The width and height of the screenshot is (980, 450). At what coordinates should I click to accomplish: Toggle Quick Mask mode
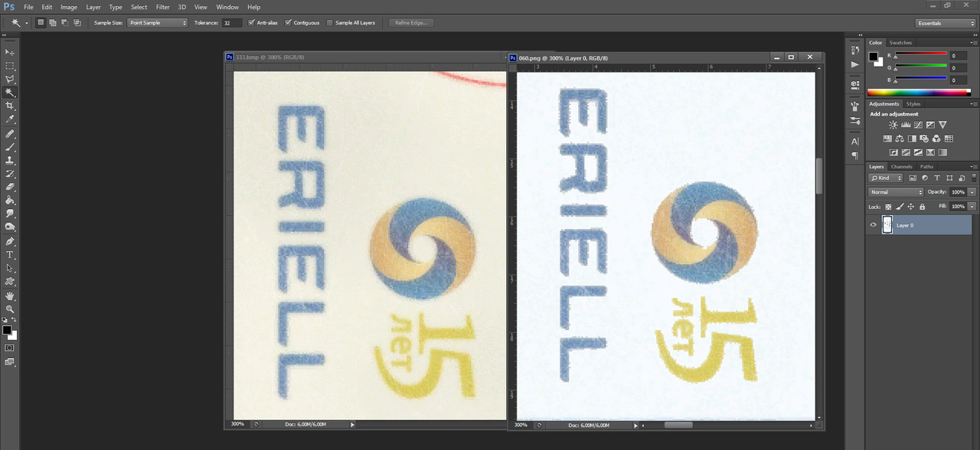tap(10, 347)
